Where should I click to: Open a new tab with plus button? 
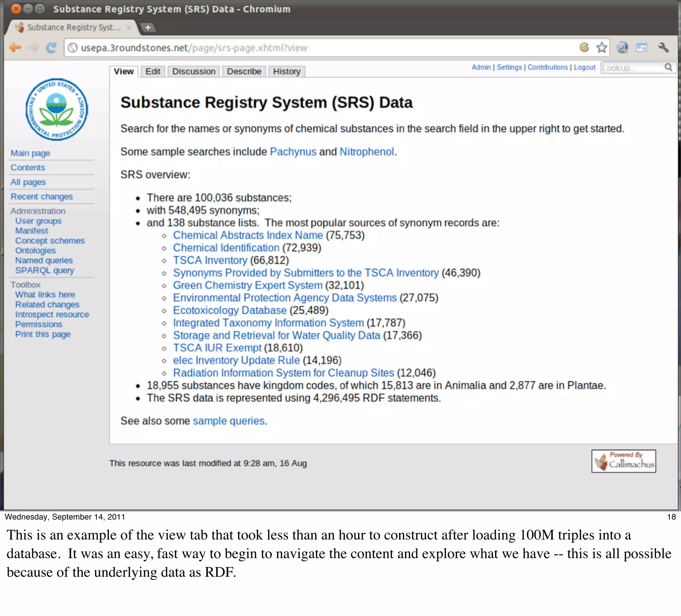[x=148, y=28]
